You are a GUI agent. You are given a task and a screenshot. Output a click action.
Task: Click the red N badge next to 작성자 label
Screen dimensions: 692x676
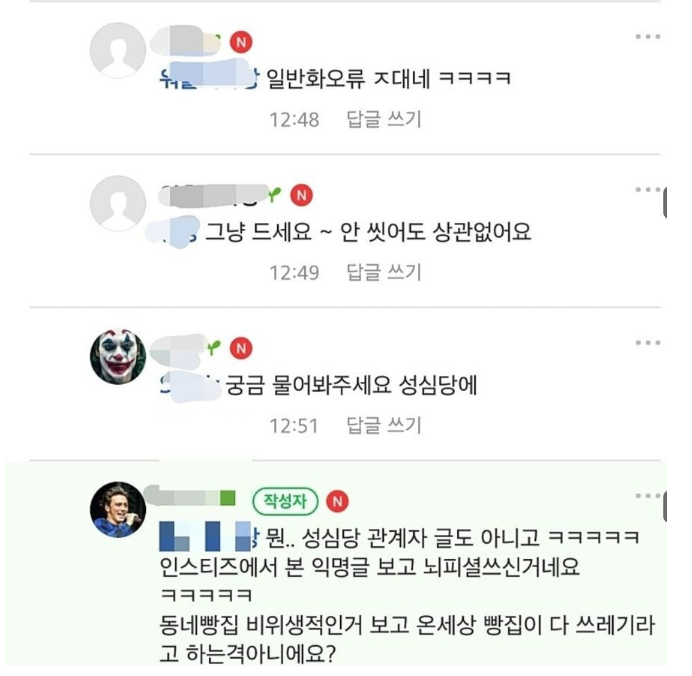point(337,501)
